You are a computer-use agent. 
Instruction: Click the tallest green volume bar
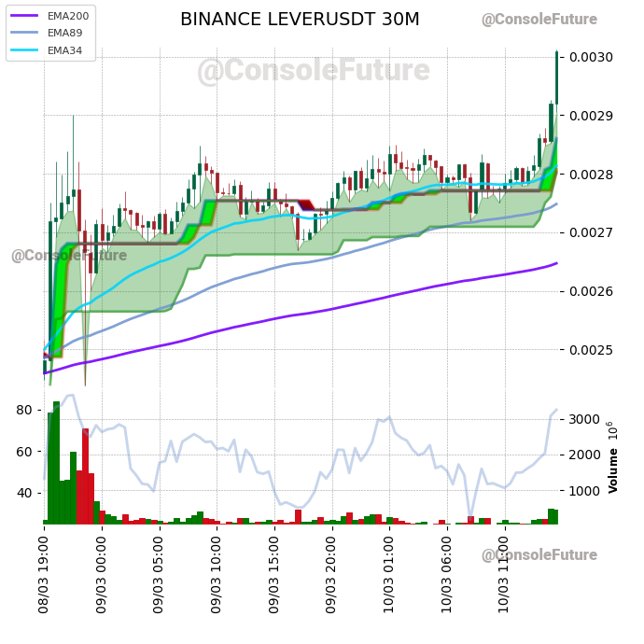56,463
